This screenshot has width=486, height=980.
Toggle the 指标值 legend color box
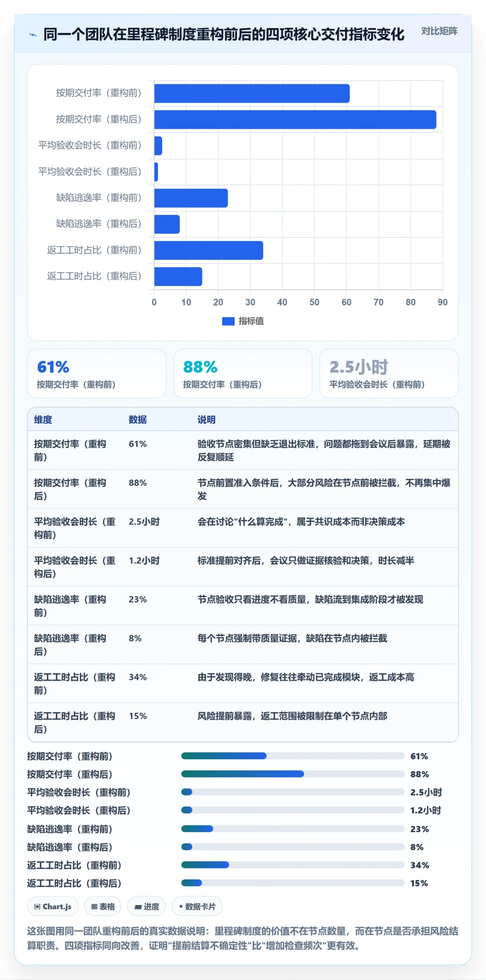point(228,321)
